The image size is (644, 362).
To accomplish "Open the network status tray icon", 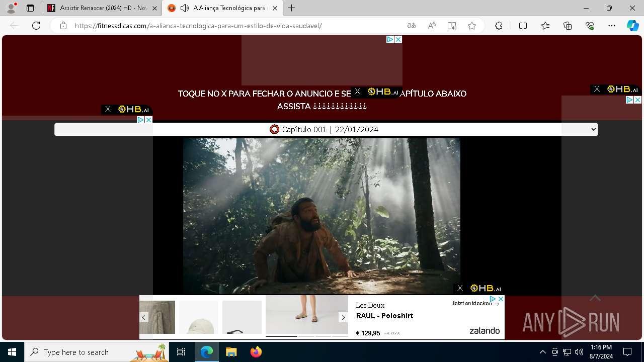I will (567, 352).
